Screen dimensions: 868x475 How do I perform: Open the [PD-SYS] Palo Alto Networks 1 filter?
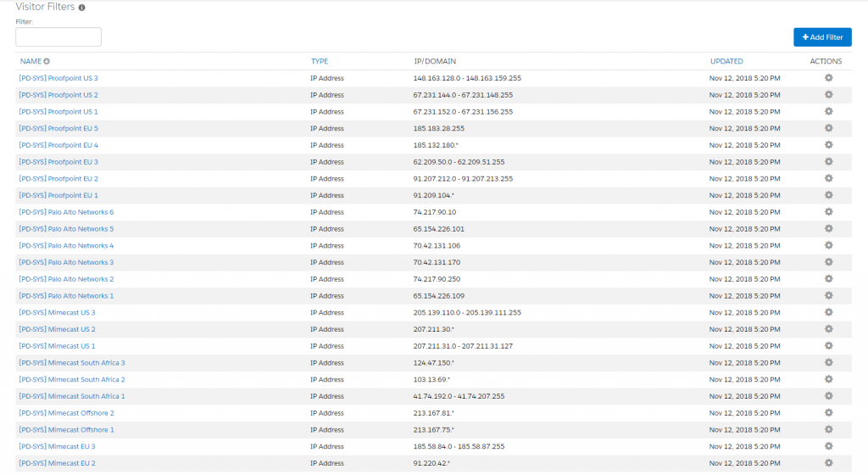click(x=66, y=296)
